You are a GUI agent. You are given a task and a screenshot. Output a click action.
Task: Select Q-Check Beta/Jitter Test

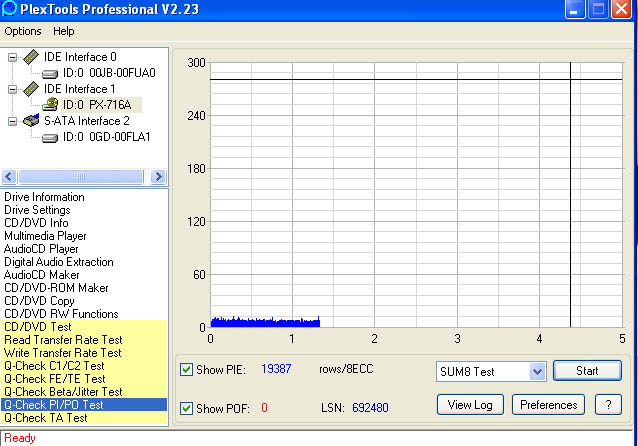(x=84, y=392)
